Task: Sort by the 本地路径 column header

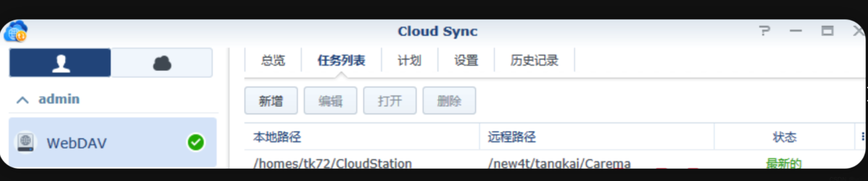Action: click(277, 137)
